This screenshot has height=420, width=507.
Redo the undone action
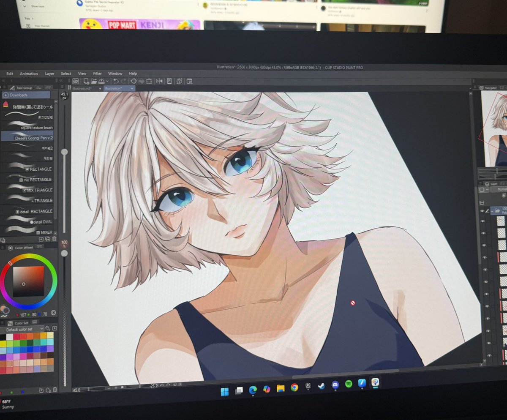124,81
